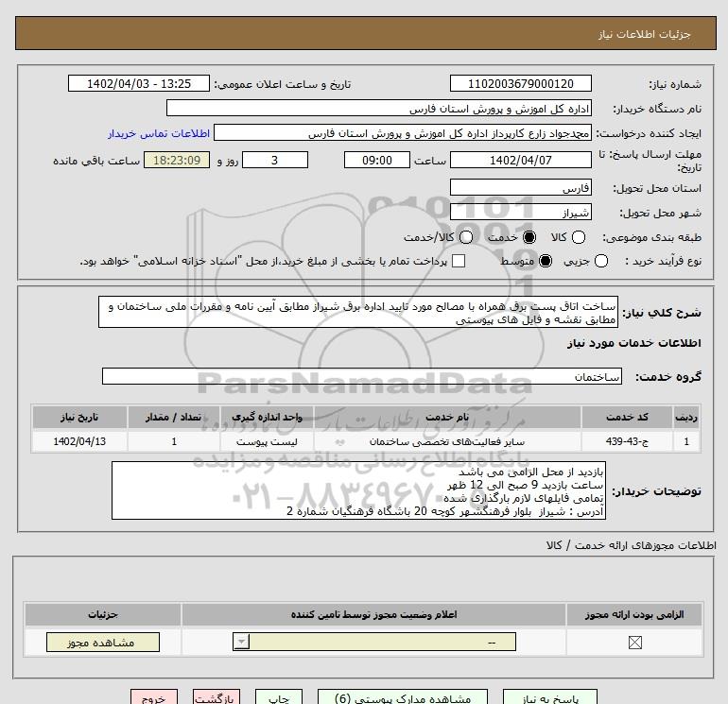Click the deadline date field 1402/04/07

(520, 160)
